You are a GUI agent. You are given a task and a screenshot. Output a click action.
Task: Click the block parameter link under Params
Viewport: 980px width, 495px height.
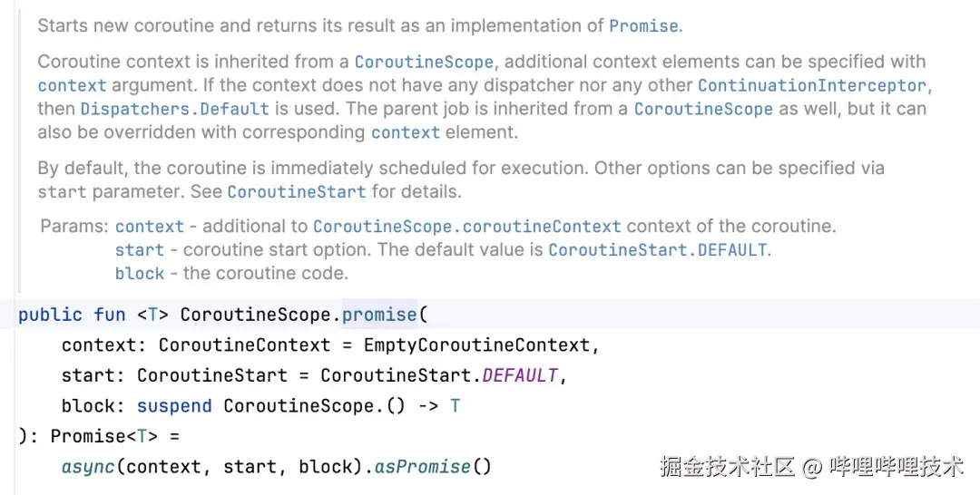139,274
